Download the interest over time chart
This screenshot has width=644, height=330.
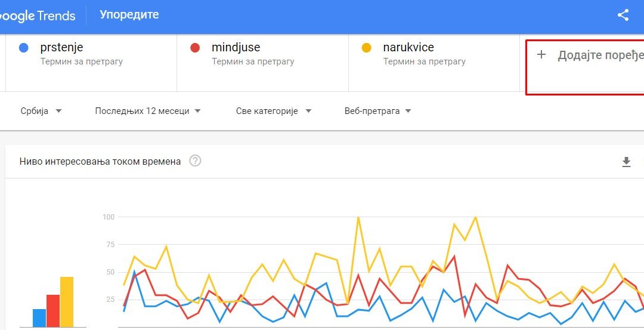point(626,162)
